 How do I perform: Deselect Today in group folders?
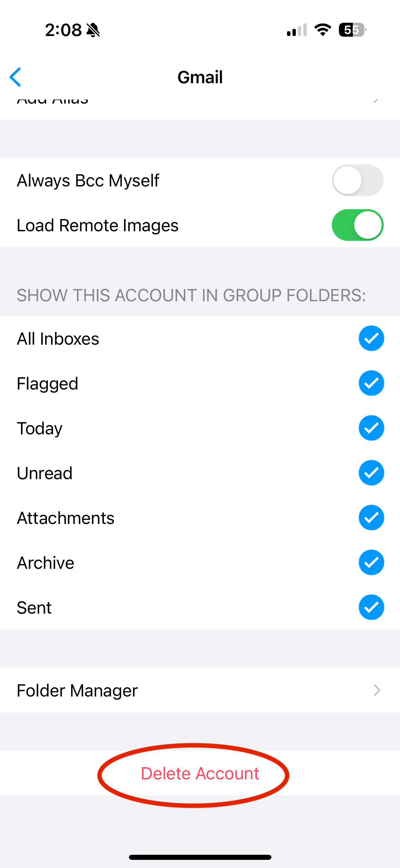(x=371, y=428)
